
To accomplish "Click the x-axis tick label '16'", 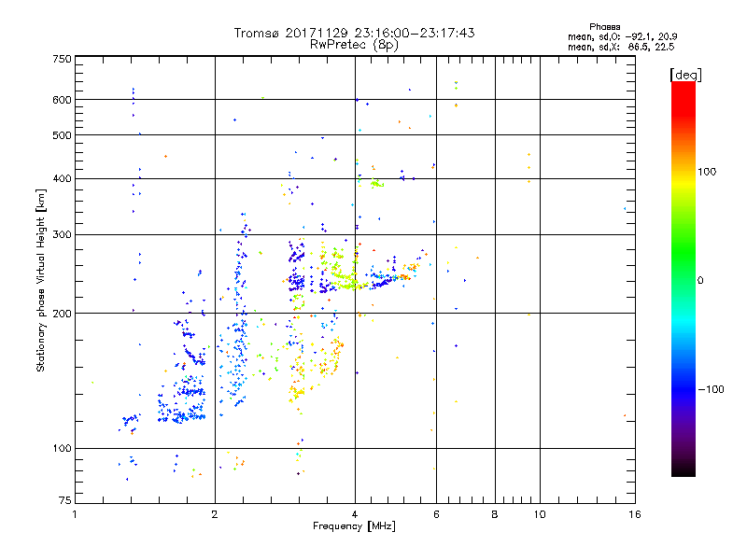I will [635, 514].
